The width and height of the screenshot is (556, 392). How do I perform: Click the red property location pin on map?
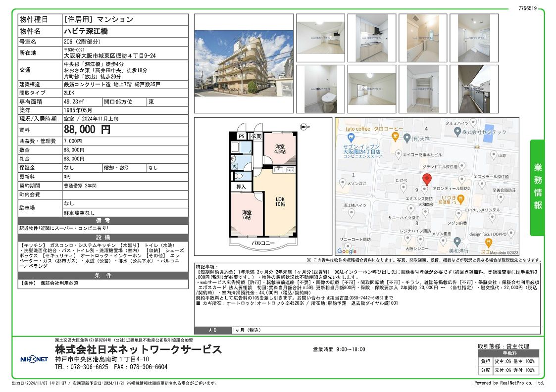click(x=427, y=179)
